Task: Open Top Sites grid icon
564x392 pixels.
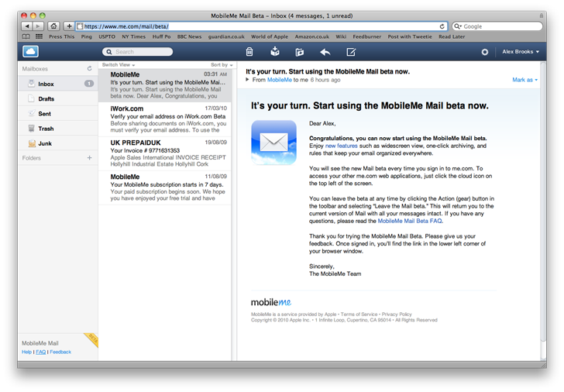Action: [39, 36]
